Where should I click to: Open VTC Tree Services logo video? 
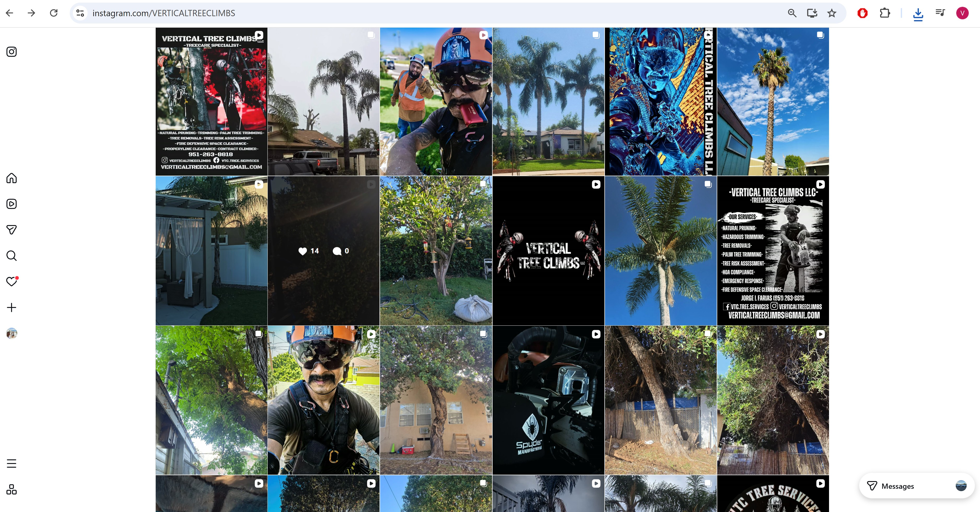tap(773, 493)
